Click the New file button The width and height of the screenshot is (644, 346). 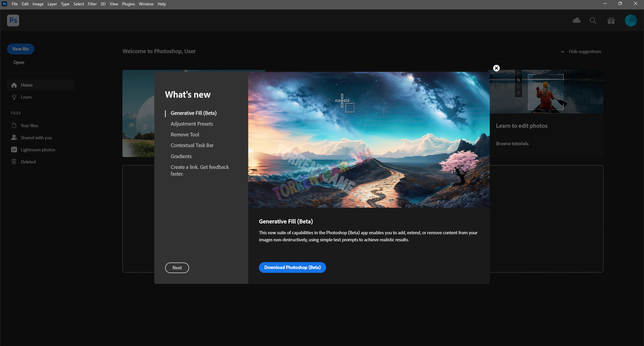pos(20,49)
